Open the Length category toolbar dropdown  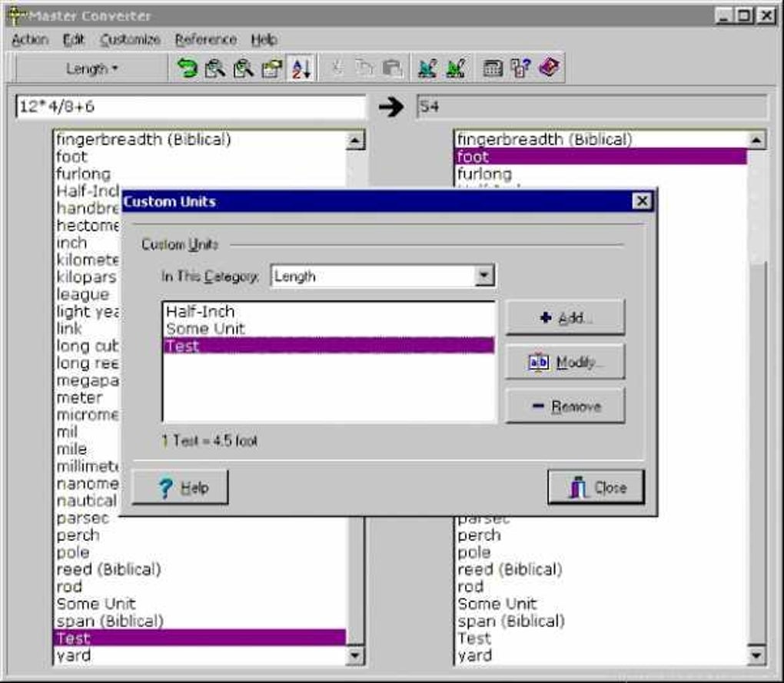point(92,68)
